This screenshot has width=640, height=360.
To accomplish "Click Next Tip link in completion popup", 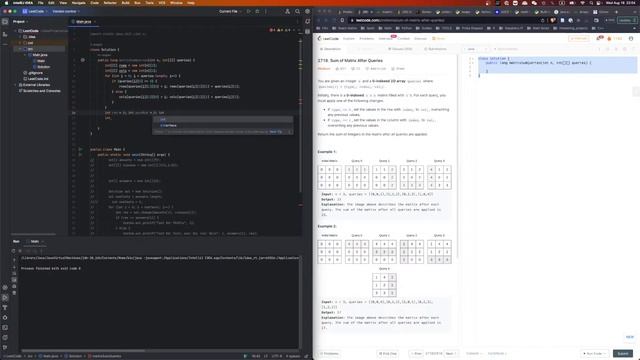I will [276, 132].
